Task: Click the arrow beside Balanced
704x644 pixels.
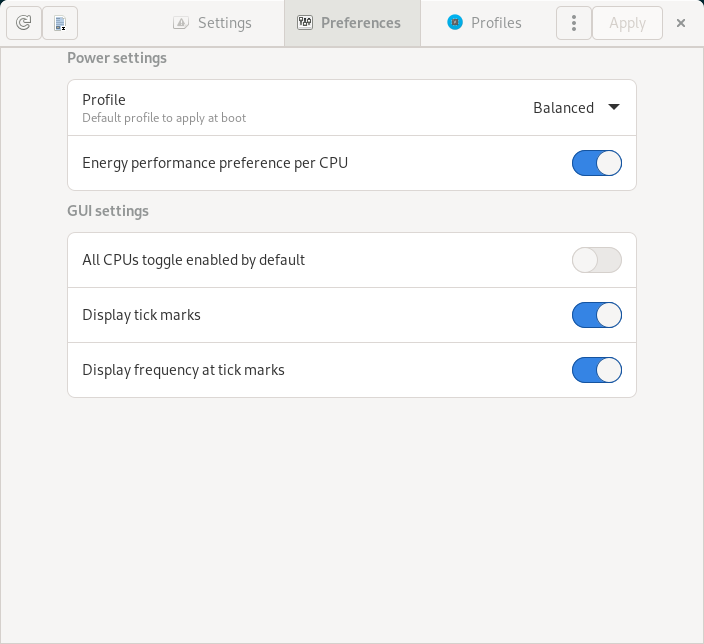Action: coord(614,108)
